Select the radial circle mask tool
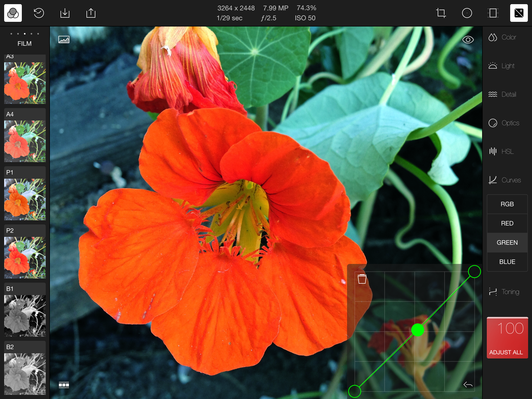This screenshot has height=399, width=532. [x=467, y=13]
